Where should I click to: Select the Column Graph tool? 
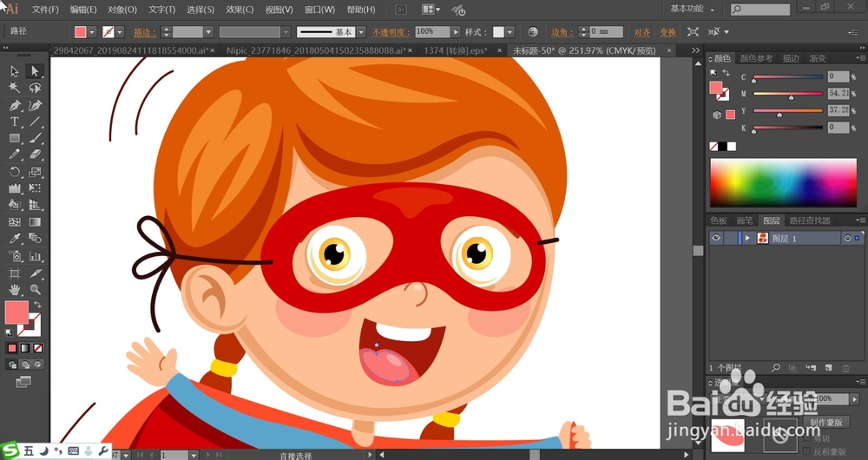pyautogui.click(x=35, y=256)
